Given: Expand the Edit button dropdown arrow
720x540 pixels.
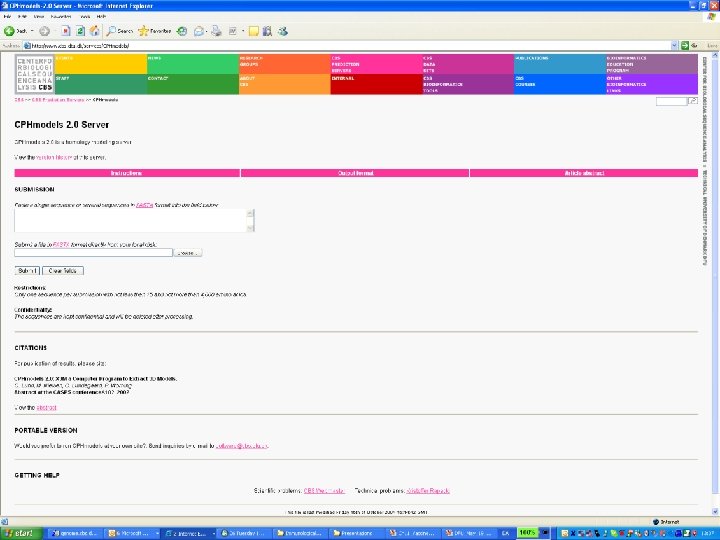Looking at the screenshot, I should point(243,31).
